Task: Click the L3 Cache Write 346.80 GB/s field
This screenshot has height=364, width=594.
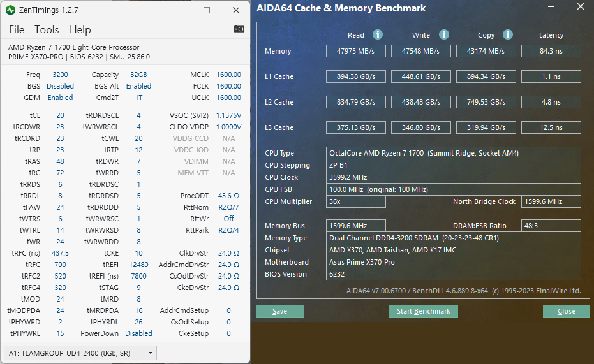Action: [x=421, y=127]
